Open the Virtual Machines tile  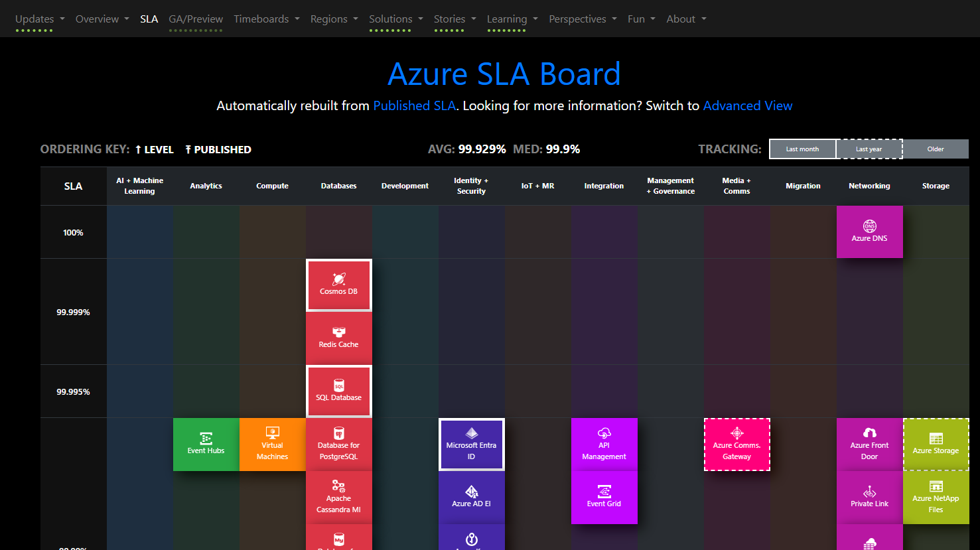pos(272,445)
